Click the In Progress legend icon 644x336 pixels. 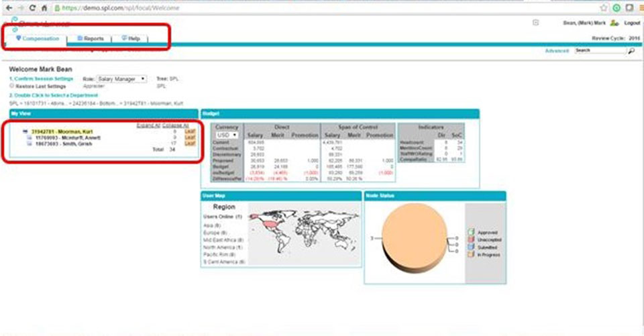coord(471,255)
